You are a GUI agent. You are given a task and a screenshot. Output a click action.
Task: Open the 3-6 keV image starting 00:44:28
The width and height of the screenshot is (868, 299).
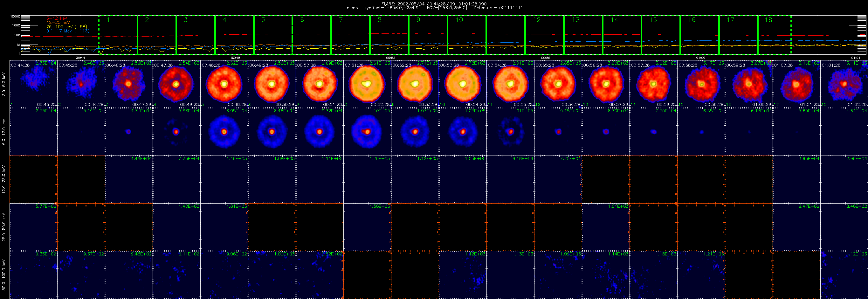coord(33,84)
